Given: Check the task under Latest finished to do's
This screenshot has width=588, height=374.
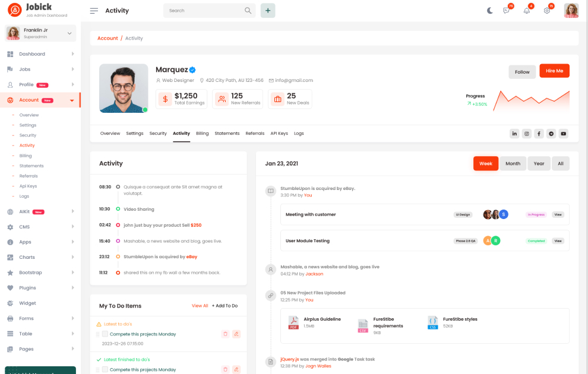Looking at the screenshot, I should tap(105, 369).
